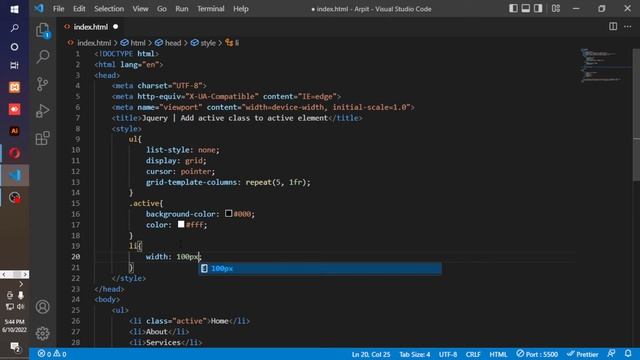Open the editor More Actions ellipsis

pyautogui.click(x=628, y=27)
